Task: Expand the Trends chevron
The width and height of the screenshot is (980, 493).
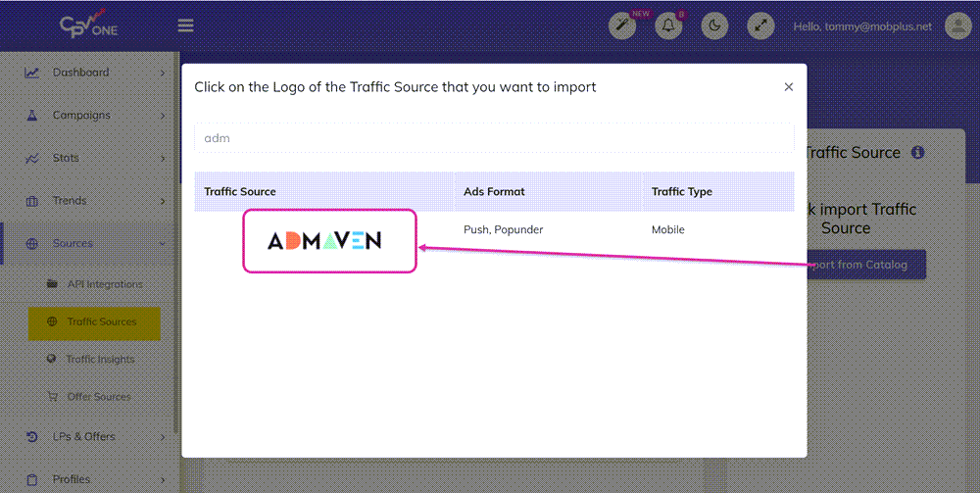Action: (x=163, y=201)
